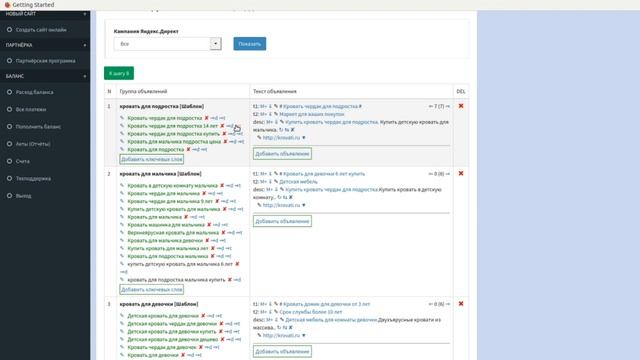Edit title Кровать домик для девочки от 3 лет

[276, 304]
